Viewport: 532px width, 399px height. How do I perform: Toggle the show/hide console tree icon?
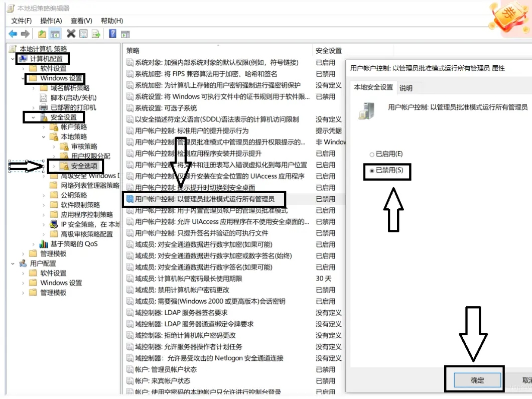[x=55, y=34]
